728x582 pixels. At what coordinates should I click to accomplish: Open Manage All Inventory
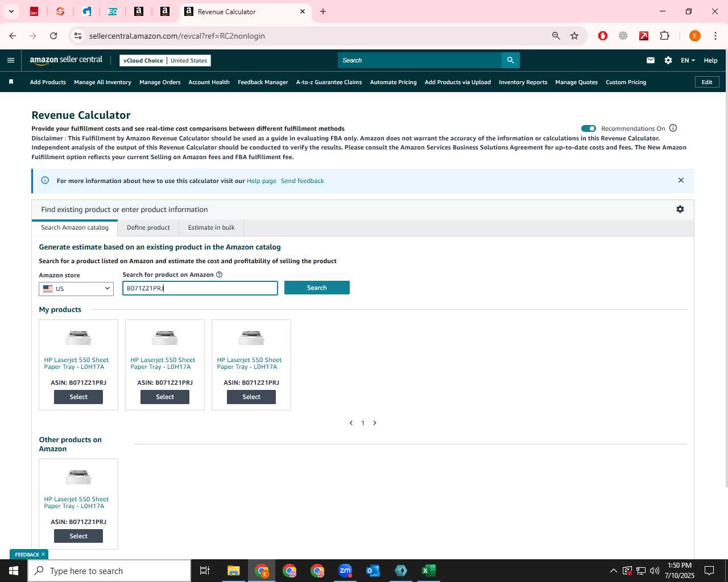click(x=102, y=82)
